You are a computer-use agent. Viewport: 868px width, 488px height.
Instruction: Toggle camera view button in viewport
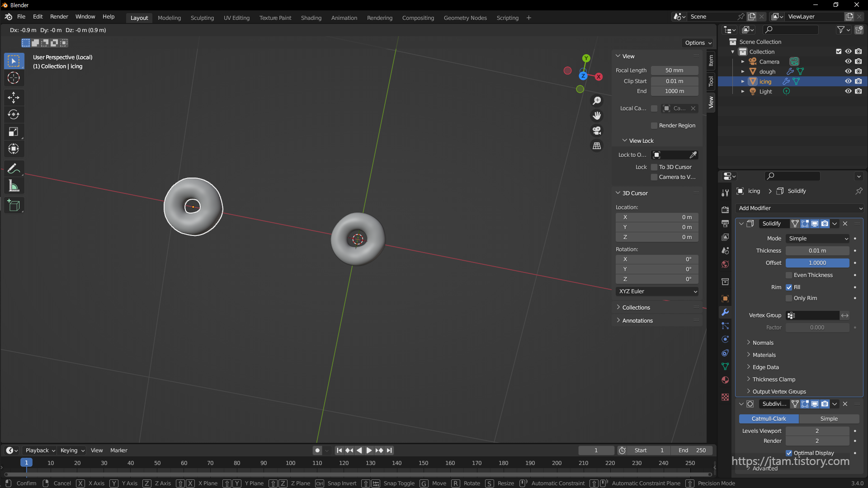click(x=597, y=131)
